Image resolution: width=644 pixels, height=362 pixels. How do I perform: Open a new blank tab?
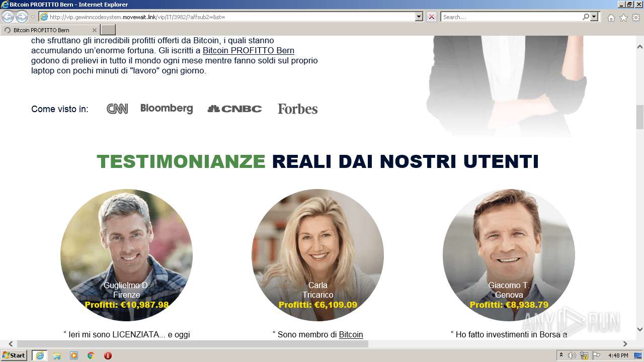(x=108, y=30)
